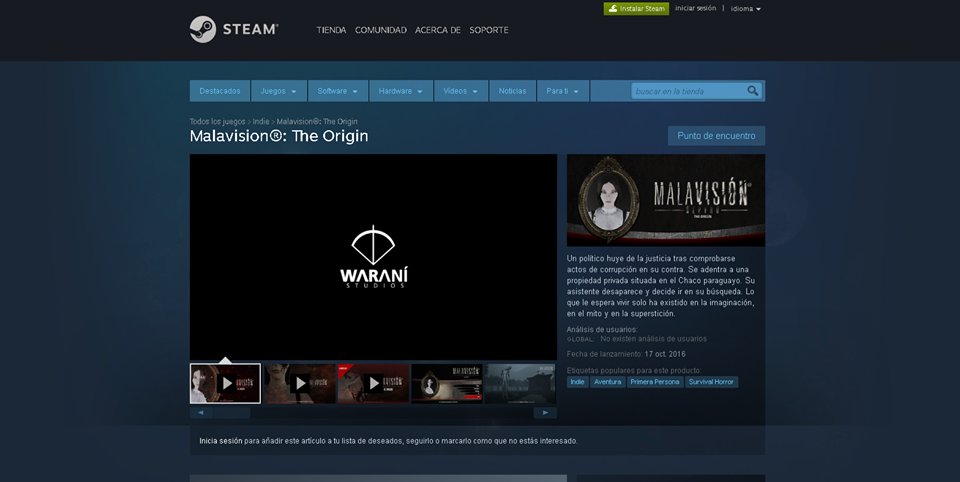Select the fourth screenshot thumbnail with menu

point(447,383)
